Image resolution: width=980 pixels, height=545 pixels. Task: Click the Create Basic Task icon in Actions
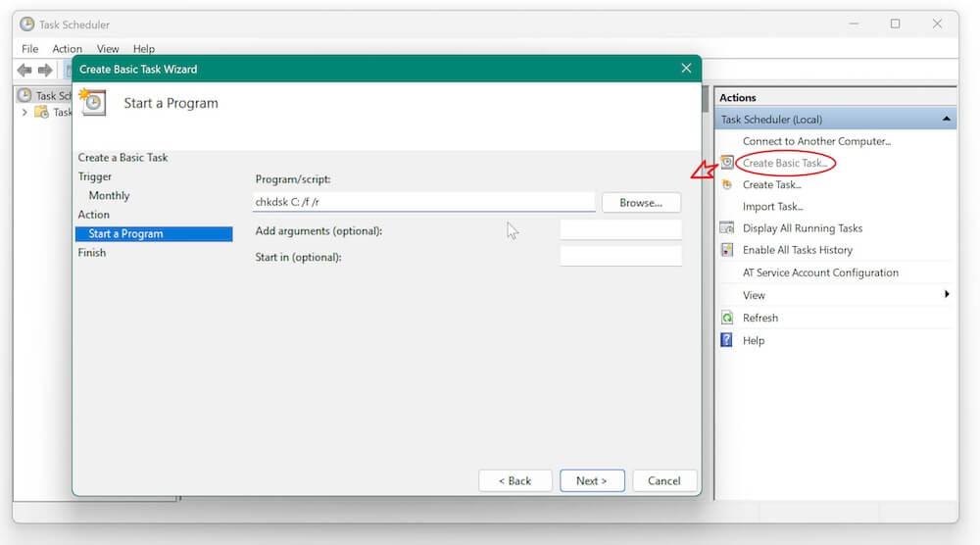tap(727, 163)
